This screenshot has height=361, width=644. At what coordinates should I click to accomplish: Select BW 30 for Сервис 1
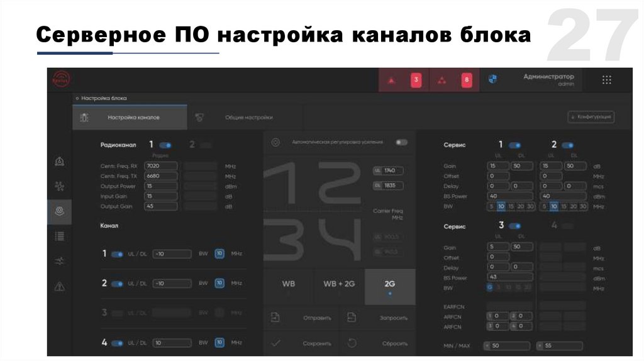(x=530, y=206)
